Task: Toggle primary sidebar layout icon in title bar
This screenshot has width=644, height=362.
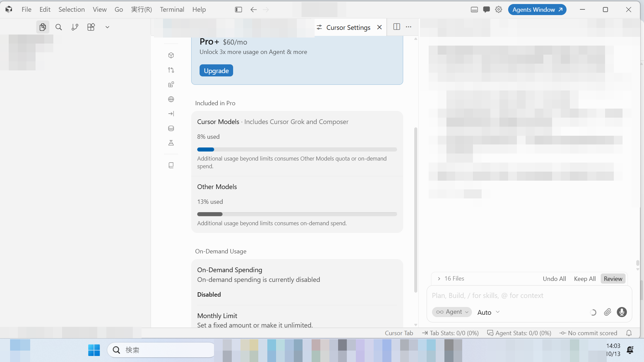Action: [x=238, y=10]
